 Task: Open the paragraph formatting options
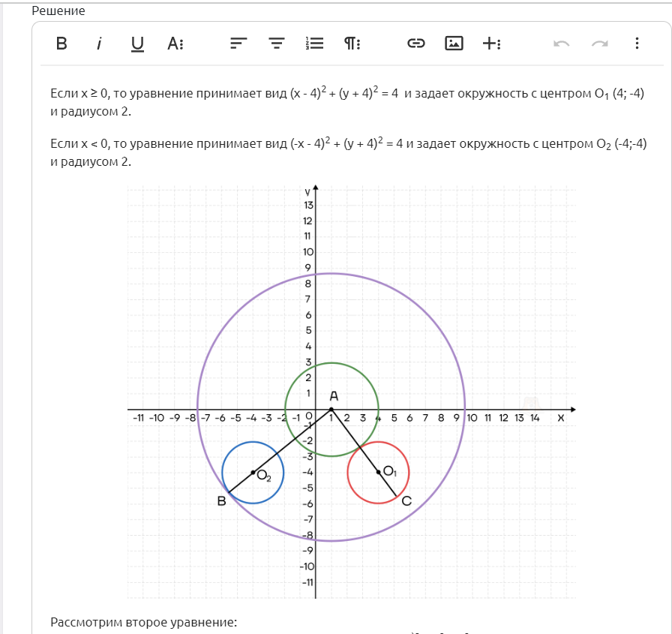pos(352,44)
